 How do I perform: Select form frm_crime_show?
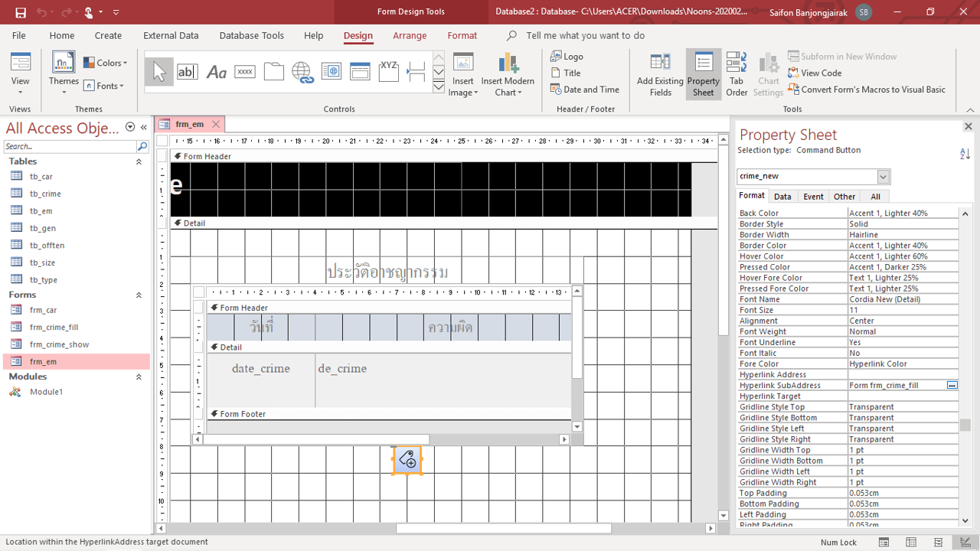pyautogui.click(x=59, y=344)
